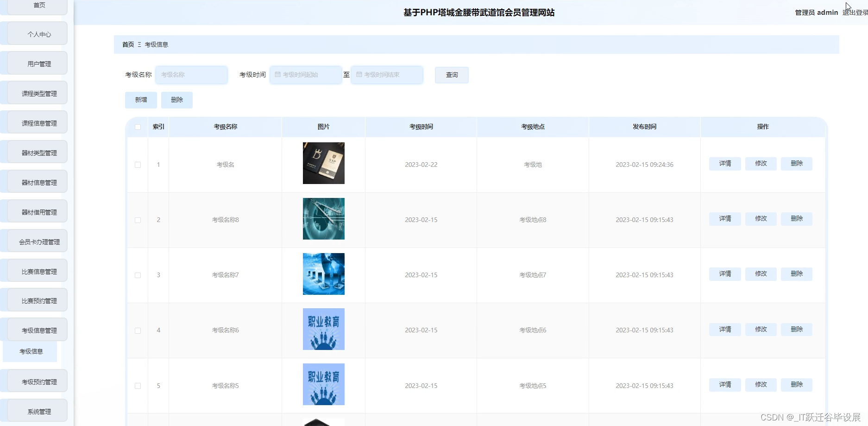The width and height of the screenshot is (868, 426).
Task: Click 修改 for row 1 考级名
Action: coord(761,164)
